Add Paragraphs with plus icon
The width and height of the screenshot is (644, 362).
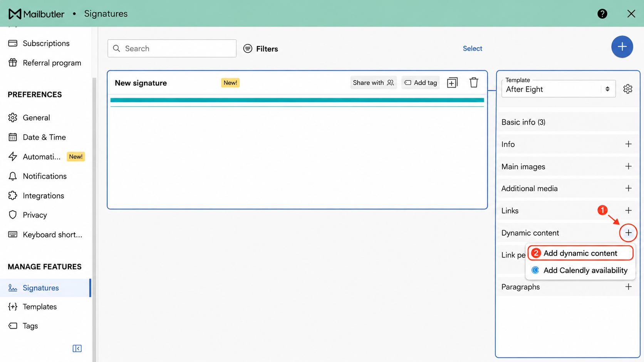point(628,287)
